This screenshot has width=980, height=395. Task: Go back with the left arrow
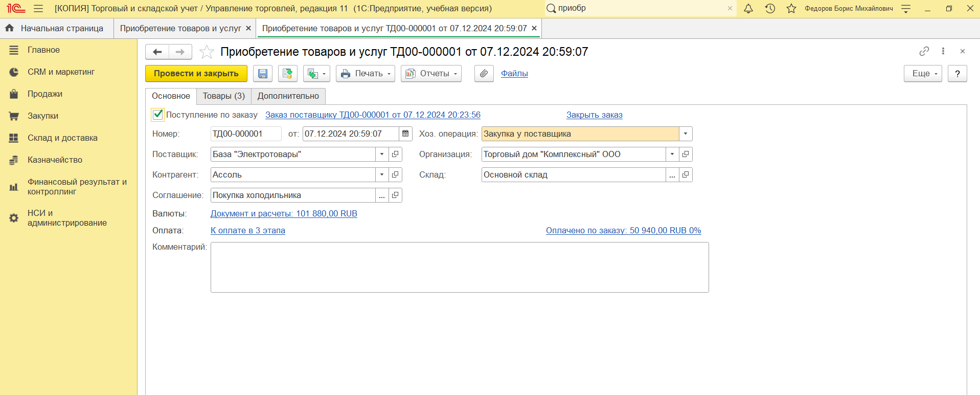157,52
